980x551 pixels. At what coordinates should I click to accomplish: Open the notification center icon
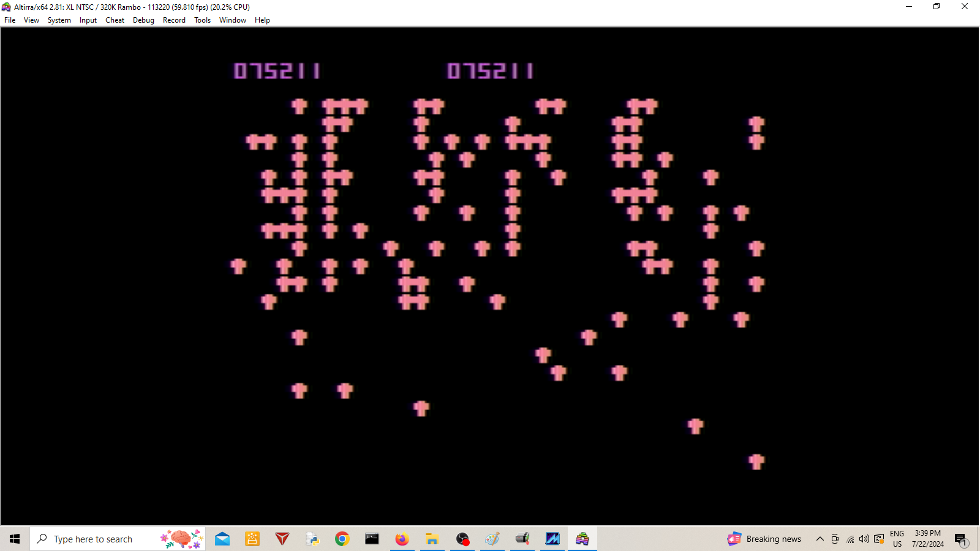tap(960, 539)
